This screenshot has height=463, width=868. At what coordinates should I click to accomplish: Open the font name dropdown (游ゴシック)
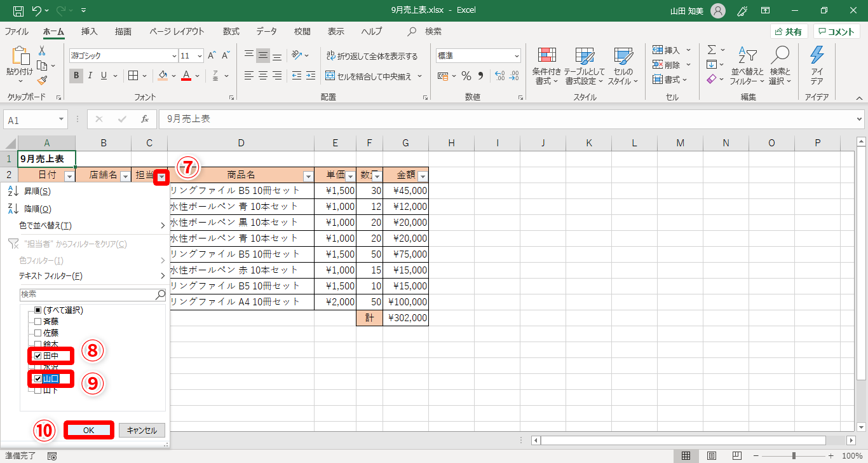click(174, 56)
